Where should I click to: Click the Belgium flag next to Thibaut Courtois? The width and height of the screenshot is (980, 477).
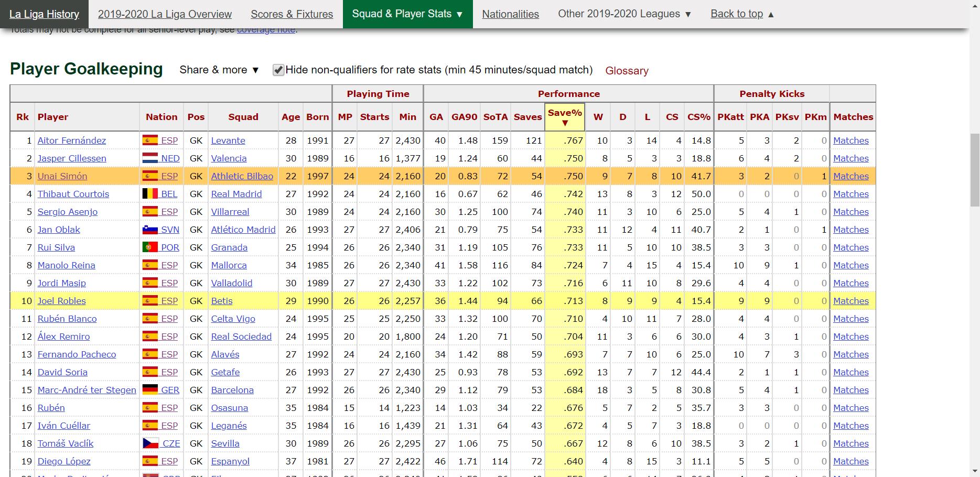point(150,194)
